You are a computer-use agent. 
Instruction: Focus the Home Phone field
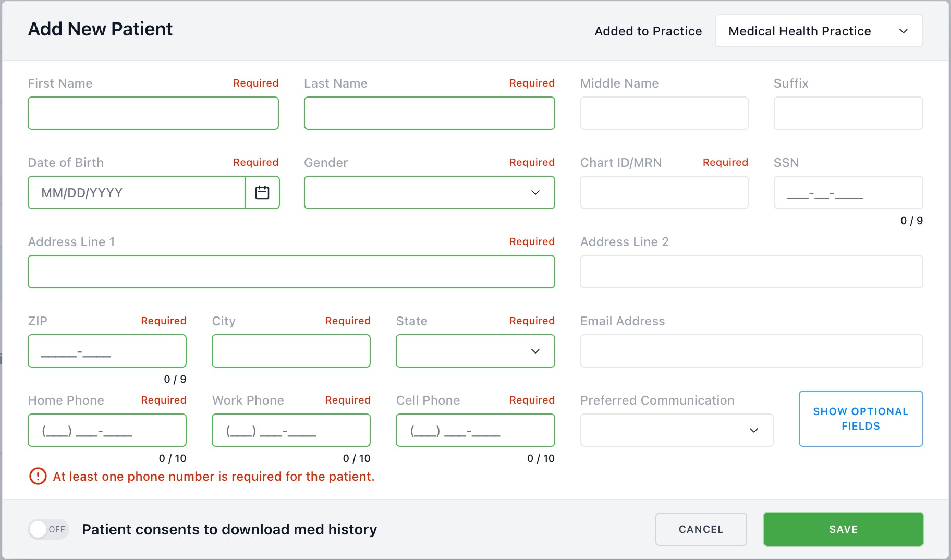107,430
